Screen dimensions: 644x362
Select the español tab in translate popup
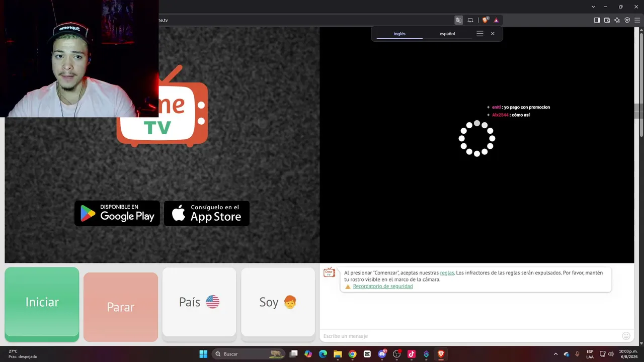(x=447, y=34)
